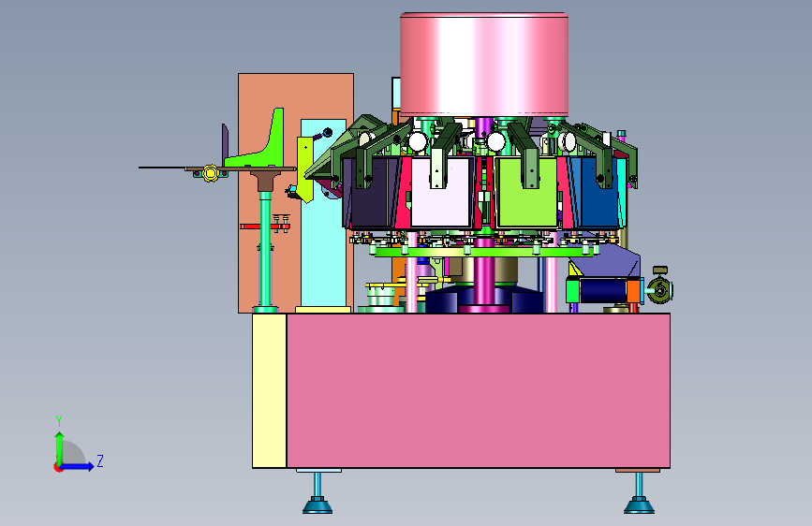Select the thin black rod extending left
The image size is (812, 526).
click(162, 168)
